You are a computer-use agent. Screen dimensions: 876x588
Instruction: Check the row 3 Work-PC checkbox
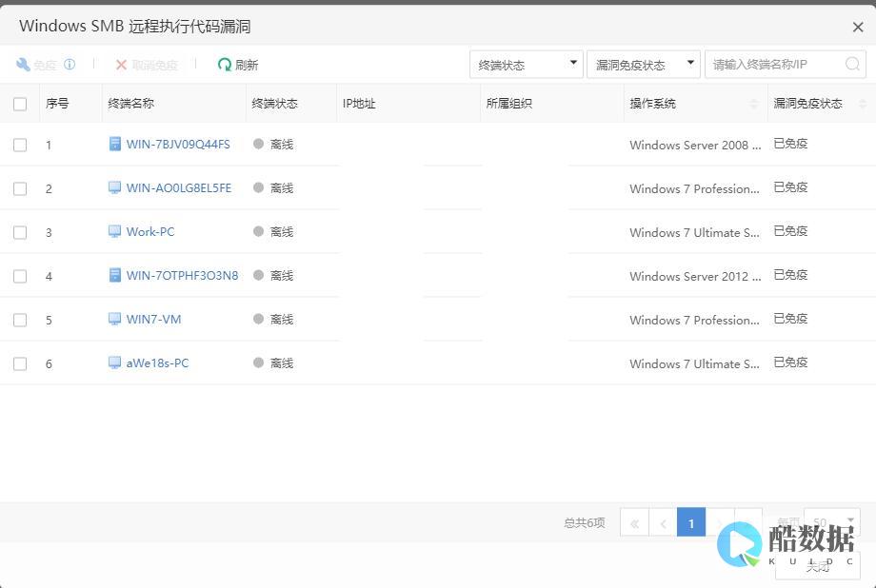[x=20, y=232]
